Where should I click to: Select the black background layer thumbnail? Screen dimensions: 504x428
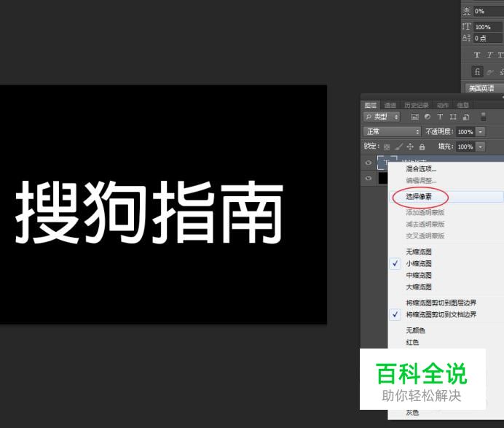(383, 178)
